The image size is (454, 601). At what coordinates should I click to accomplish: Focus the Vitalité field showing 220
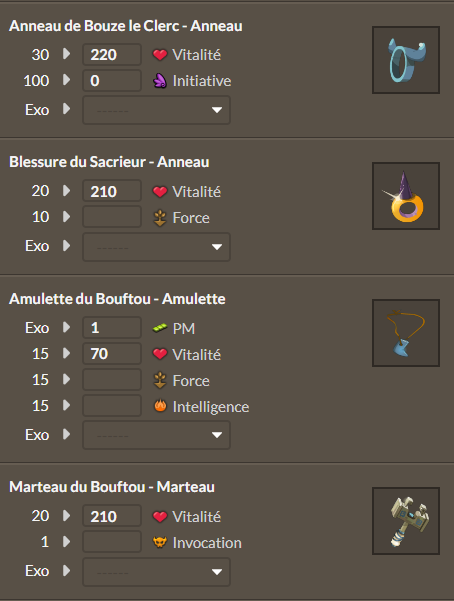[x=112, y=54]
